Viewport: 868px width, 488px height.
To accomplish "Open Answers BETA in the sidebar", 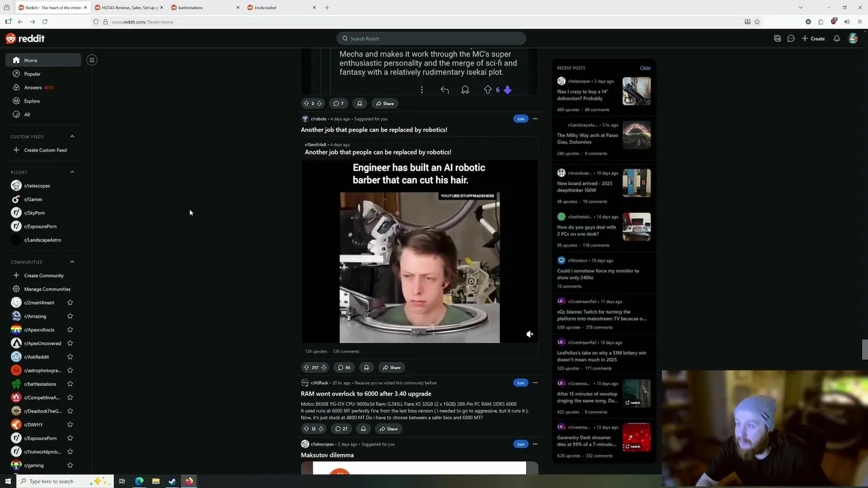I will click(x=43, y=87).
